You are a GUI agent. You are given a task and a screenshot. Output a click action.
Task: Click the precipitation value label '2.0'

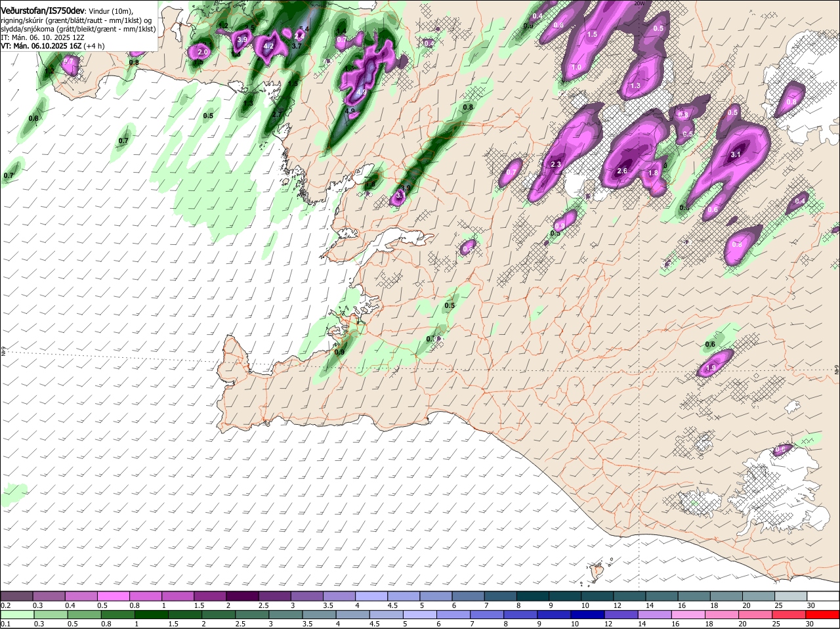click(x=203, y=52)
